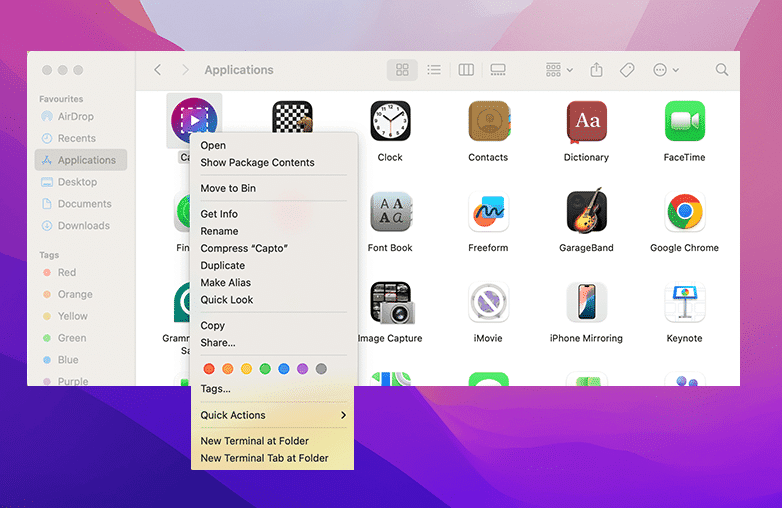This screenshot has height=508, width=782.
Task: Open Downloads in the sidebar
Action: coord(81,226)
